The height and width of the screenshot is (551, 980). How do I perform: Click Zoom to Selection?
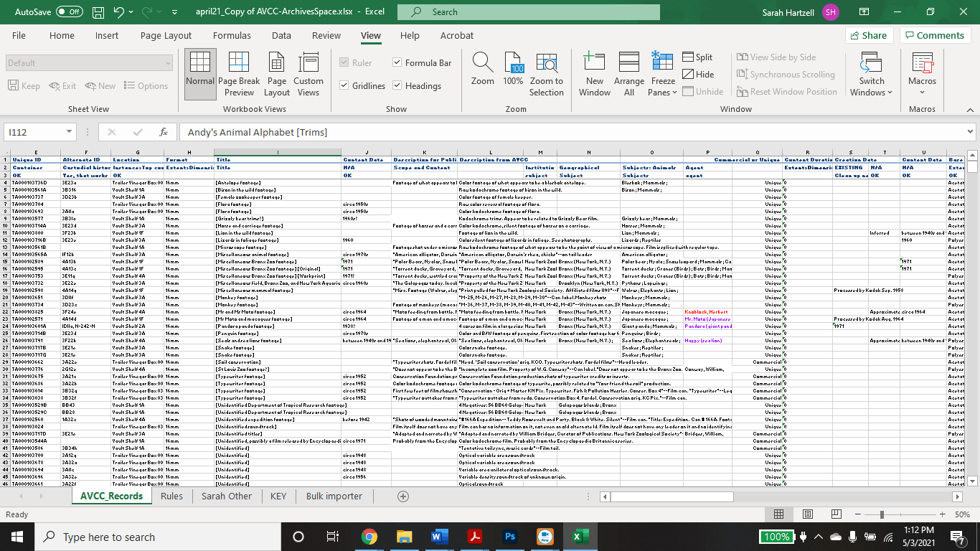tap(547, 73)
